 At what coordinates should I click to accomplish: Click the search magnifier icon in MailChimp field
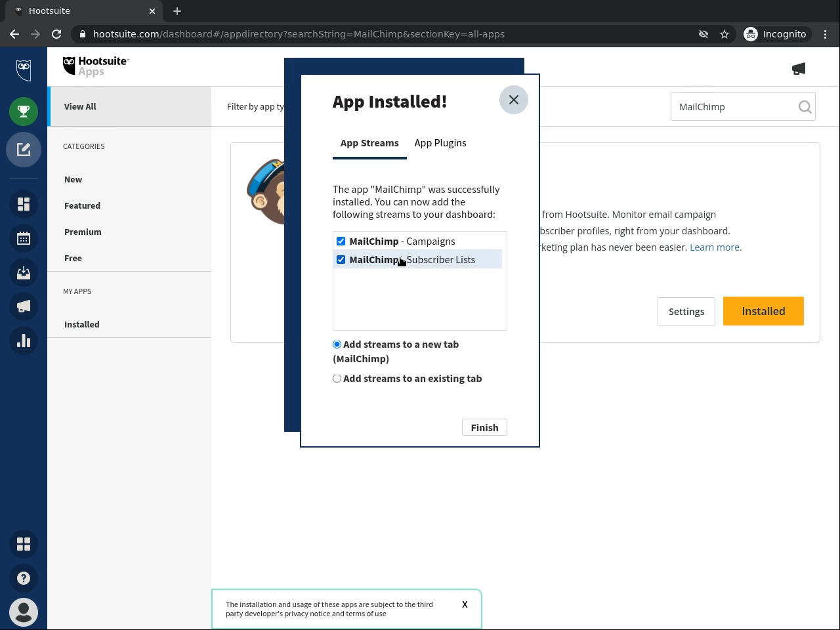(x=805, y=107)
